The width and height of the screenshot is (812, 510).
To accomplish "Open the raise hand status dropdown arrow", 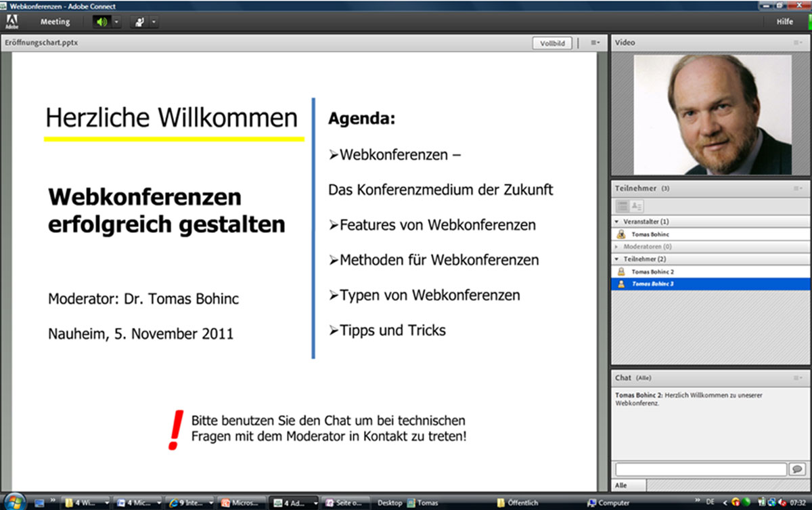I will pos(154,22).
